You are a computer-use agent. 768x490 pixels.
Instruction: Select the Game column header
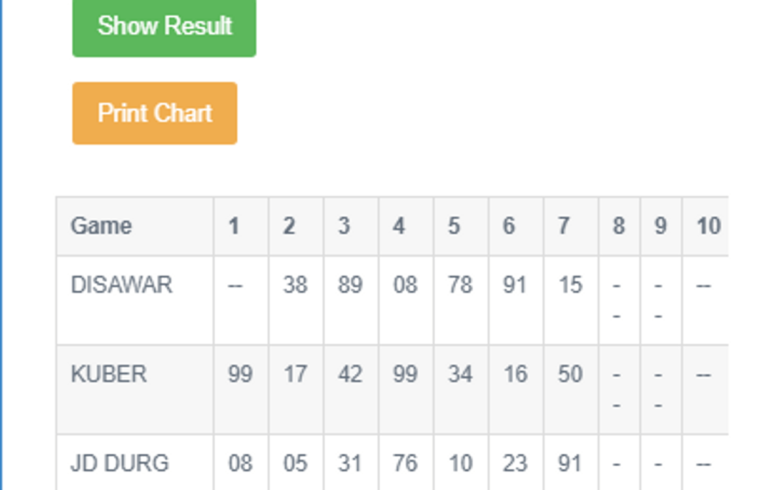tap(101, 226)
